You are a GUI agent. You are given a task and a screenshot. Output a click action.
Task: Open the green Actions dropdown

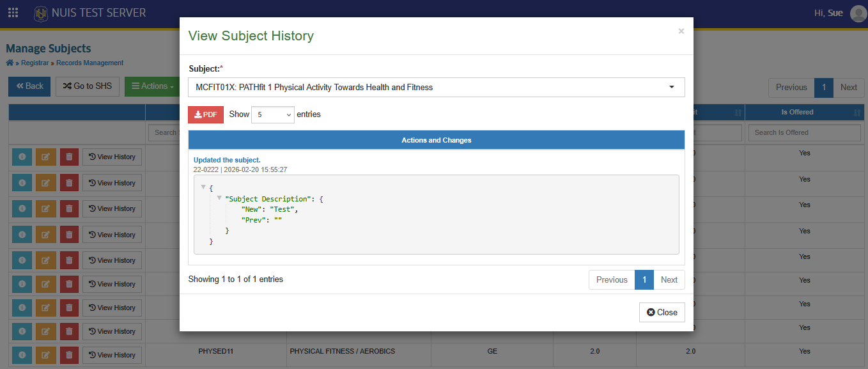pos(153,86)
